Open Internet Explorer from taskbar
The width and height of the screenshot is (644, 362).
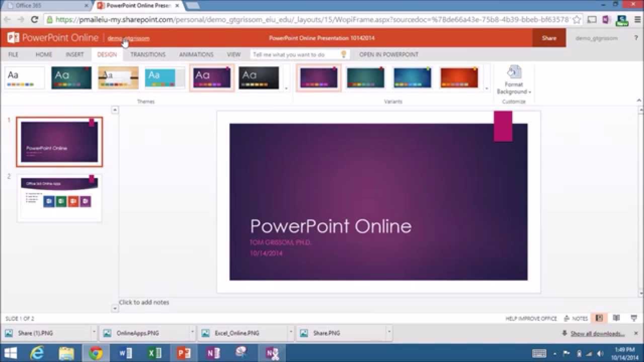point(37,353)
